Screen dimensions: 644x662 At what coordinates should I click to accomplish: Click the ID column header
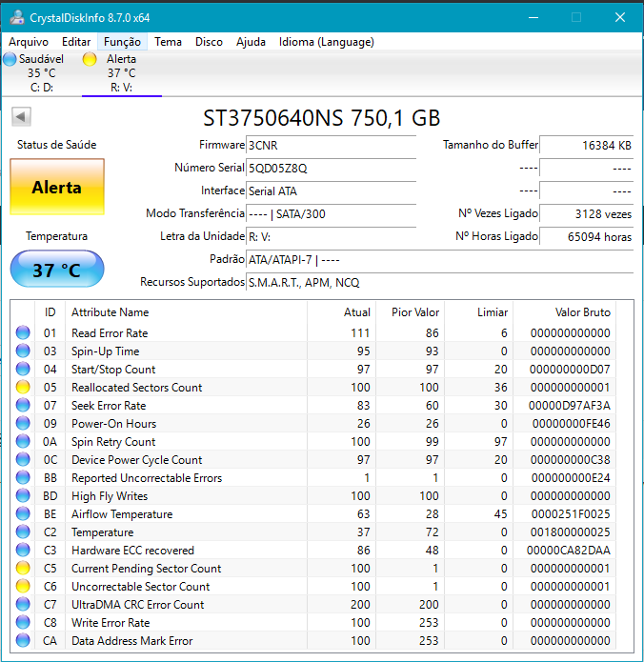[50, 312]
